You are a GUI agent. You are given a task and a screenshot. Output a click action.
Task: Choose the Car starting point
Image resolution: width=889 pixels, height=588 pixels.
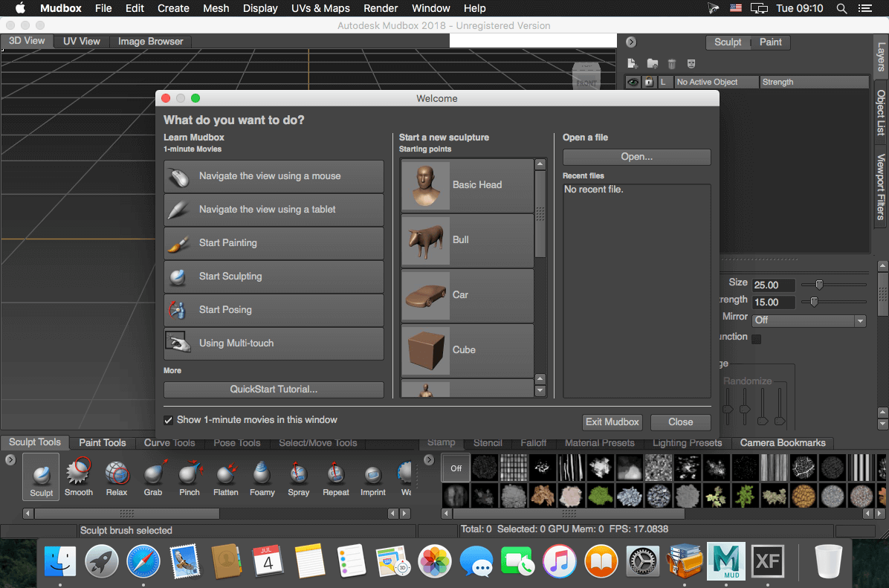pyautogui.click(x=468, y=295)
